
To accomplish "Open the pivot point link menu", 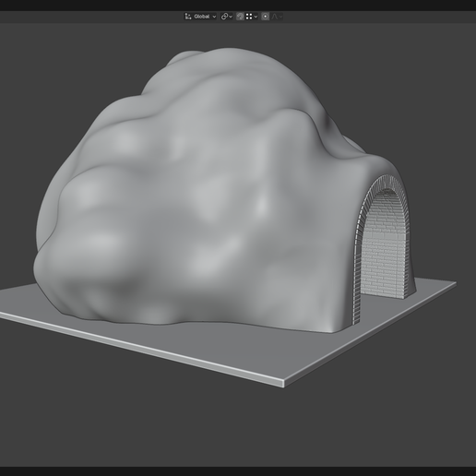I will (x=227, y=17).
